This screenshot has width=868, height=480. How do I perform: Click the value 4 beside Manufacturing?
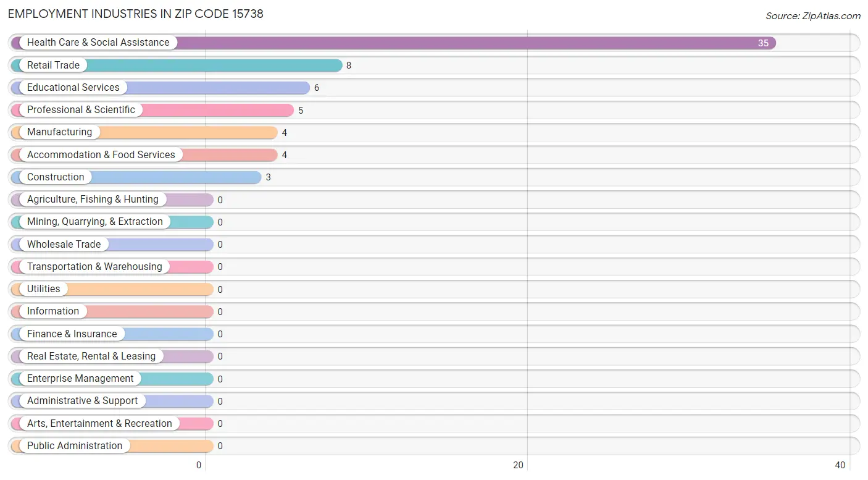285,133
